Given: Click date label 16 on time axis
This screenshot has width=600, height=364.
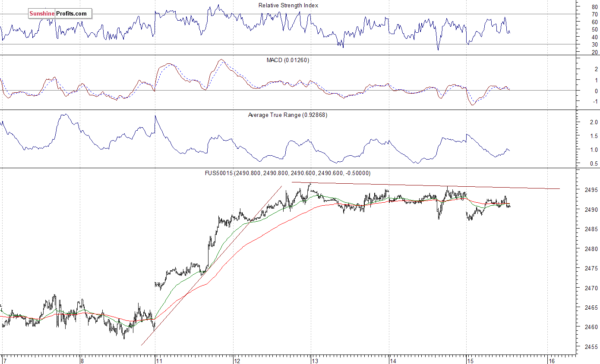Looking at the screenshot, I should click(x=551, y=360).
